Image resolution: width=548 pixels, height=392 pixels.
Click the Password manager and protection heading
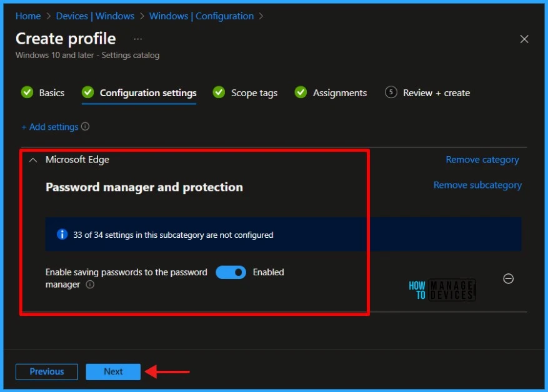144,187
